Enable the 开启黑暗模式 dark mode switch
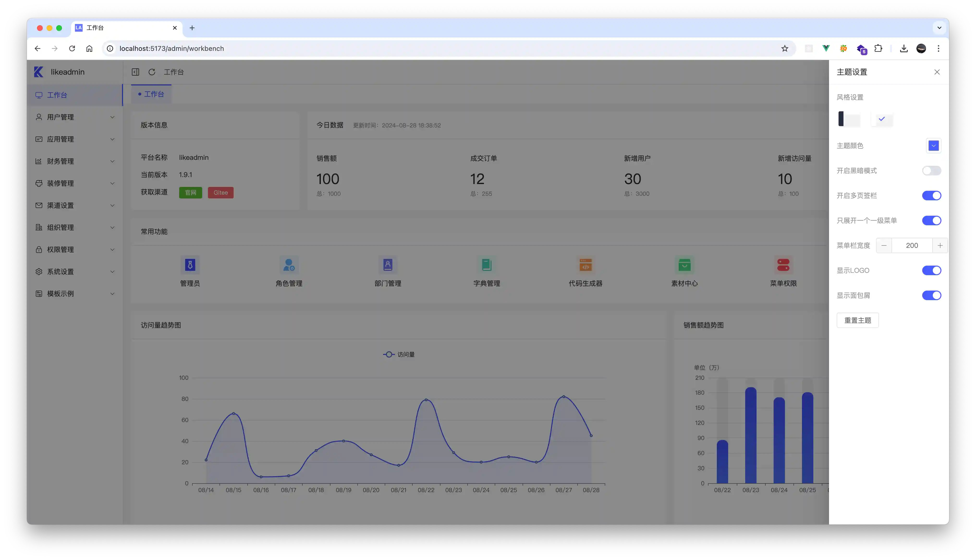The image size is (976, 560). [x=931, y=171]
